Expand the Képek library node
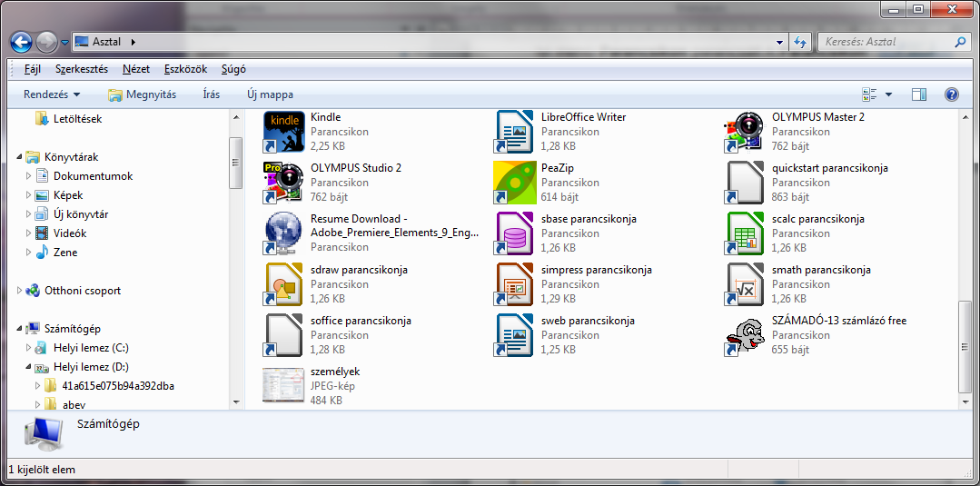Viewport: 980px width, 486px height. pyautogui.click(x=28, y=195)
